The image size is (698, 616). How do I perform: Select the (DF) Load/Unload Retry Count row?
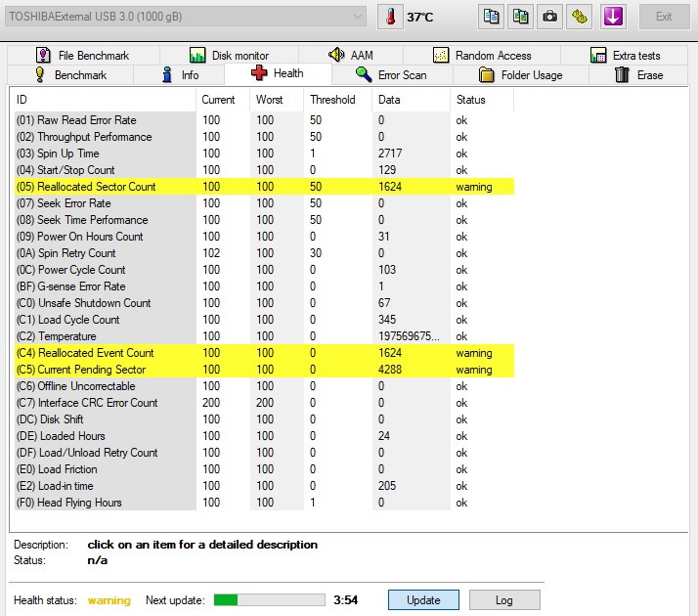click(x=264, y=453)
